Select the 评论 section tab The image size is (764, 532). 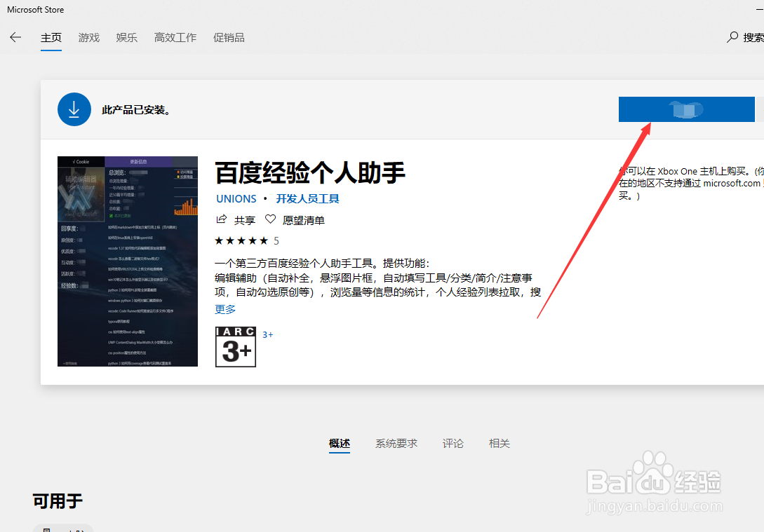(x=453, y=444)
